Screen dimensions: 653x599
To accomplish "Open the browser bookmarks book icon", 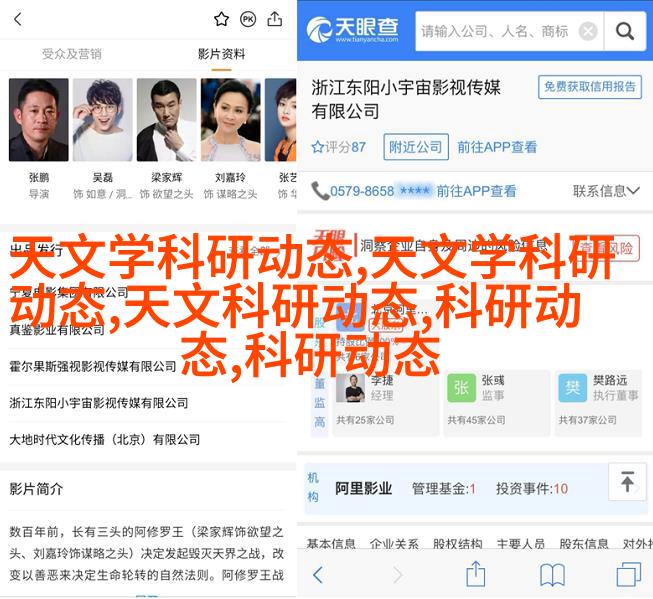I will (x=552, y=574).
